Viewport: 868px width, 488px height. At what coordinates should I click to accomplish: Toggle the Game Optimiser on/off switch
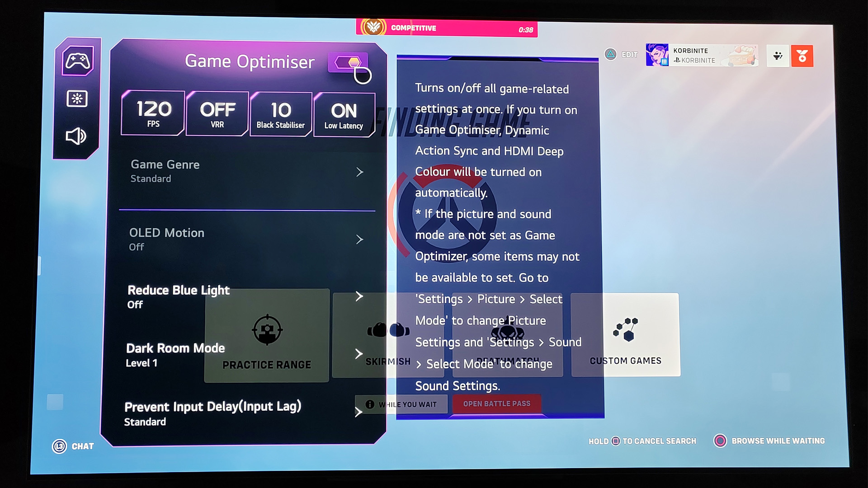349,61
